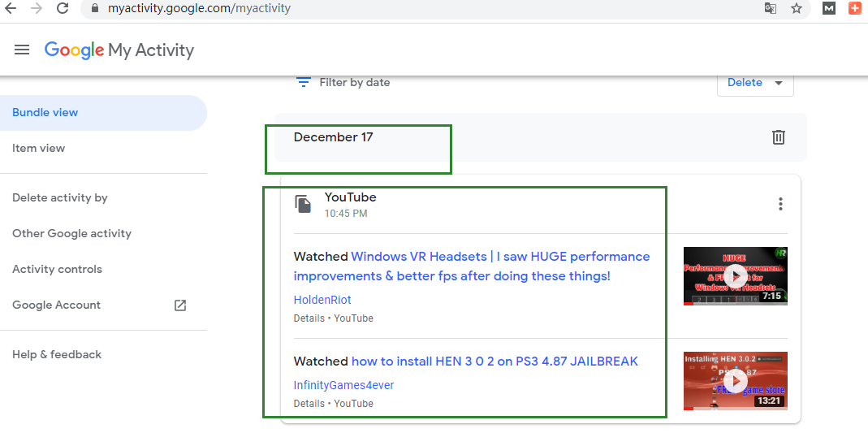The width and height of the screenshot is (868, 433).
Task: Click the browser back arrow
Action: [x=11, y=9]
